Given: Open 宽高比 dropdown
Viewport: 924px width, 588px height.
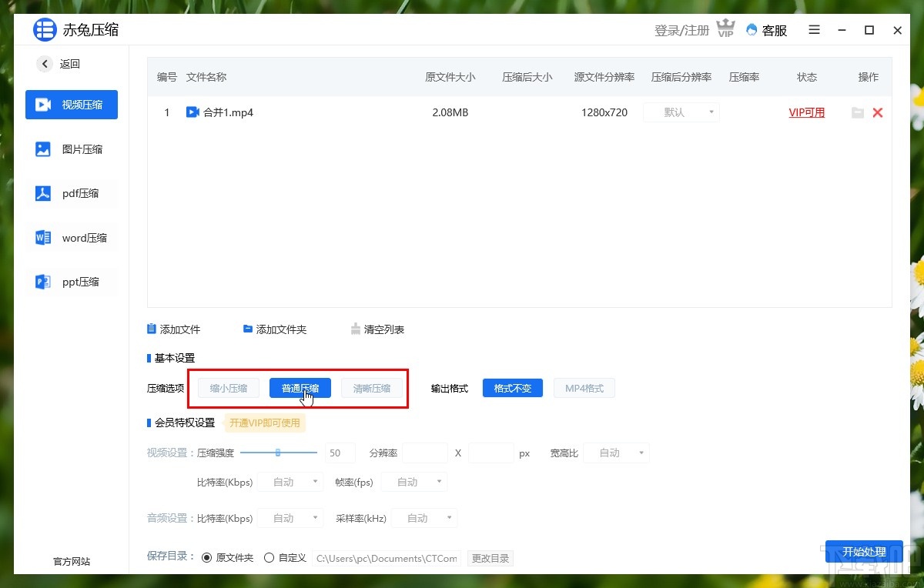Looking at the screenshot, I should pos(616,453).
